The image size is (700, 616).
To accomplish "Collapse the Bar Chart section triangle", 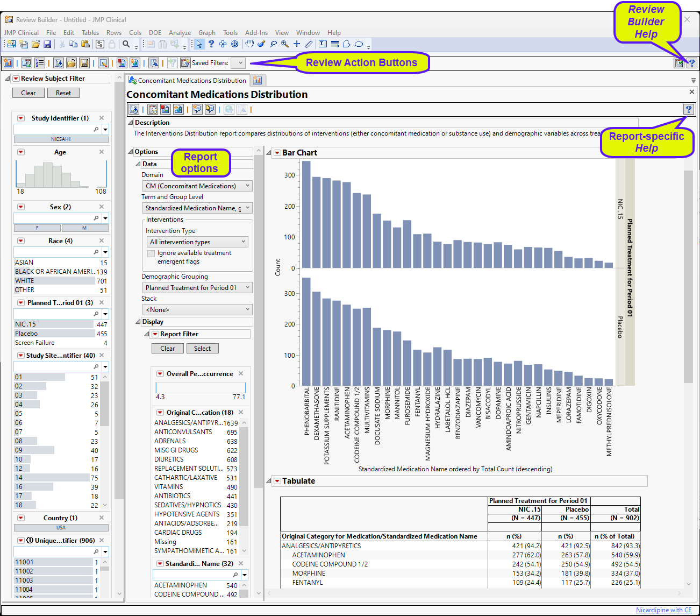I will (x=269, y=153).
